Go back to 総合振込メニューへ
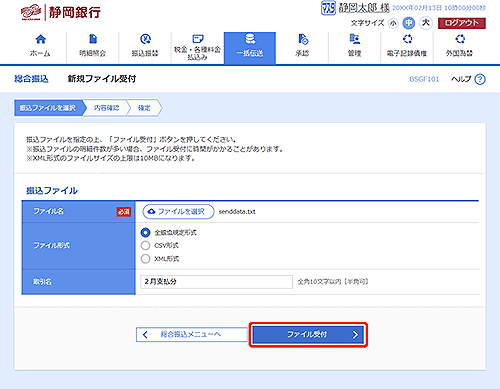 pos(192,334)
